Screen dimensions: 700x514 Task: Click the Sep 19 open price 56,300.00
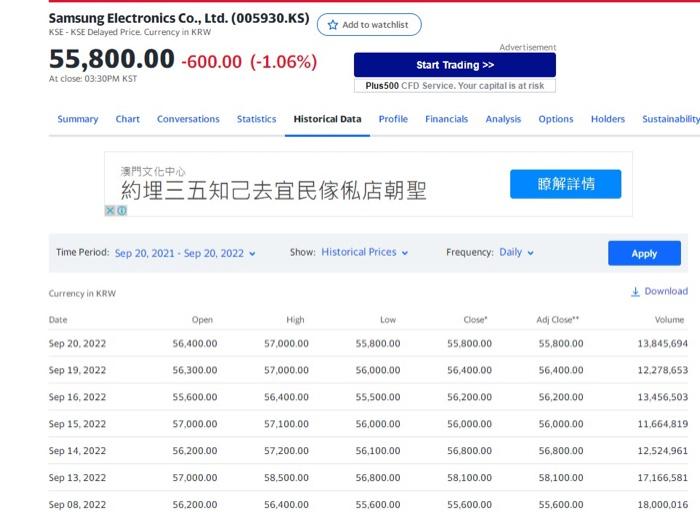pos(195,370)
